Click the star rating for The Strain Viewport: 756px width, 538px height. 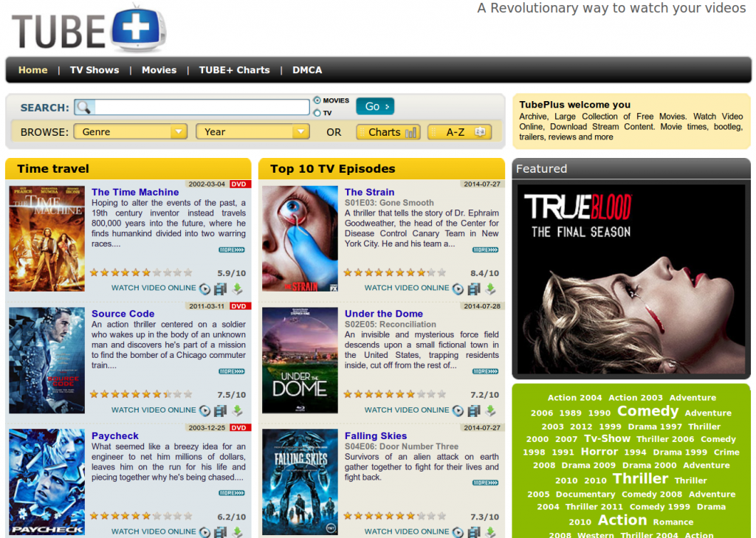(394, 273)
